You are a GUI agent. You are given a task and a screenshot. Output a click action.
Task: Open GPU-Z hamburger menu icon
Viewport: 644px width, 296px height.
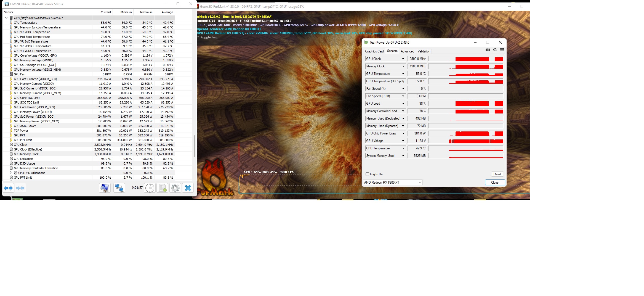(x=502, y=50)
